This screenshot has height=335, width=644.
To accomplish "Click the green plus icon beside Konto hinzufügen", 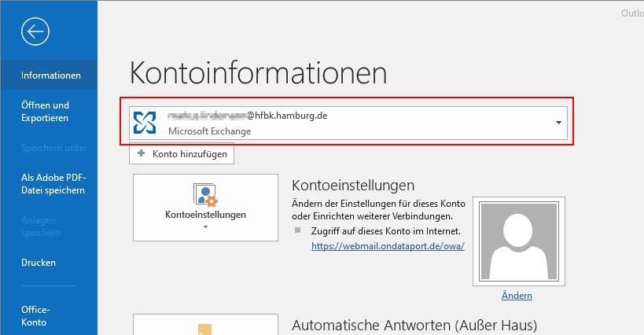I will pyautogui.click(x=142, y=153).
